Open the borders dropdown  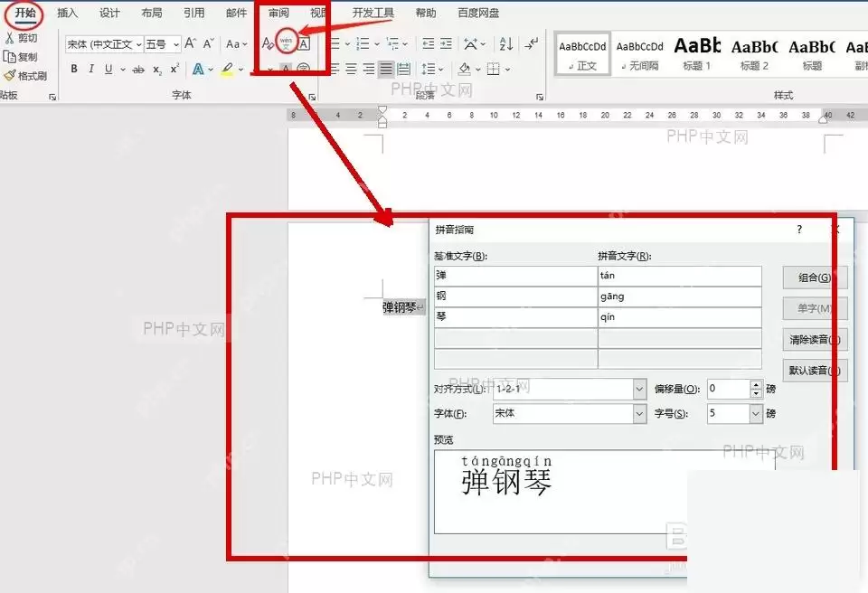point(507,70)
